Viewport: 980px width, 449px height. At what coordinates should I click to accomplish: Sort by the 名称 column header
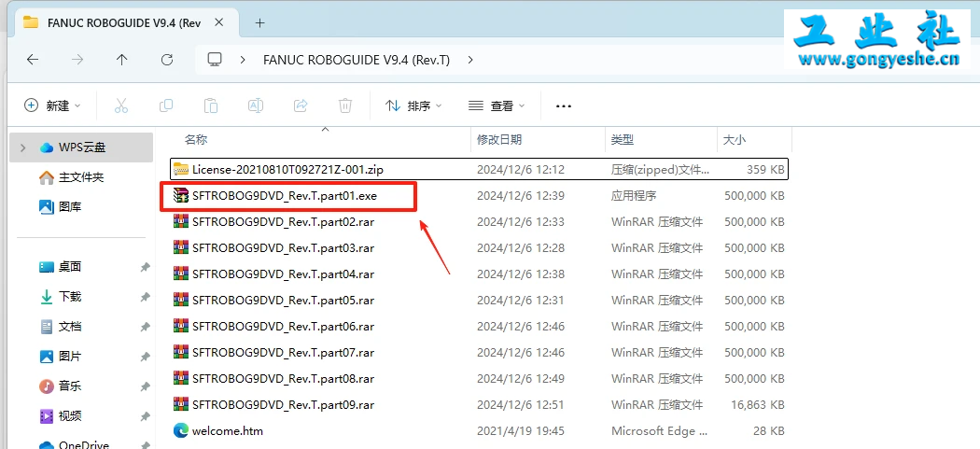pyautogui.click(x=196, y=139)
